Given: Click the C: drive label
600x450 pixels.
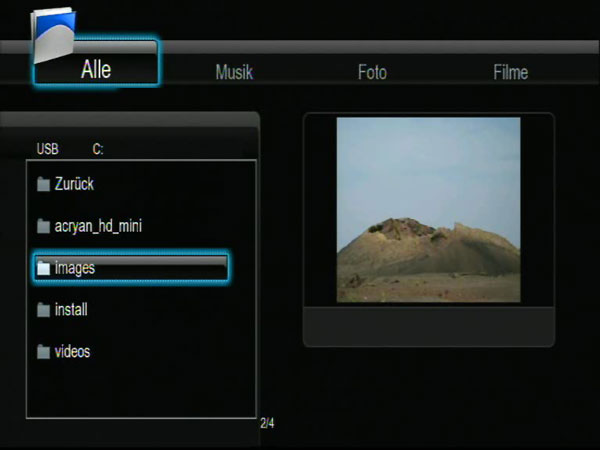Looking at the screenshot, I should click(98, 149).
